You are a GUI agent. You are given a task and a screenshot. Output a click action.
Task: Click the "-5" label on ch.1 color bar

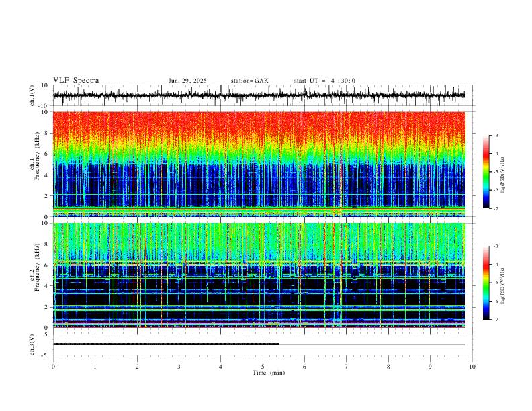tap(496, 172)
